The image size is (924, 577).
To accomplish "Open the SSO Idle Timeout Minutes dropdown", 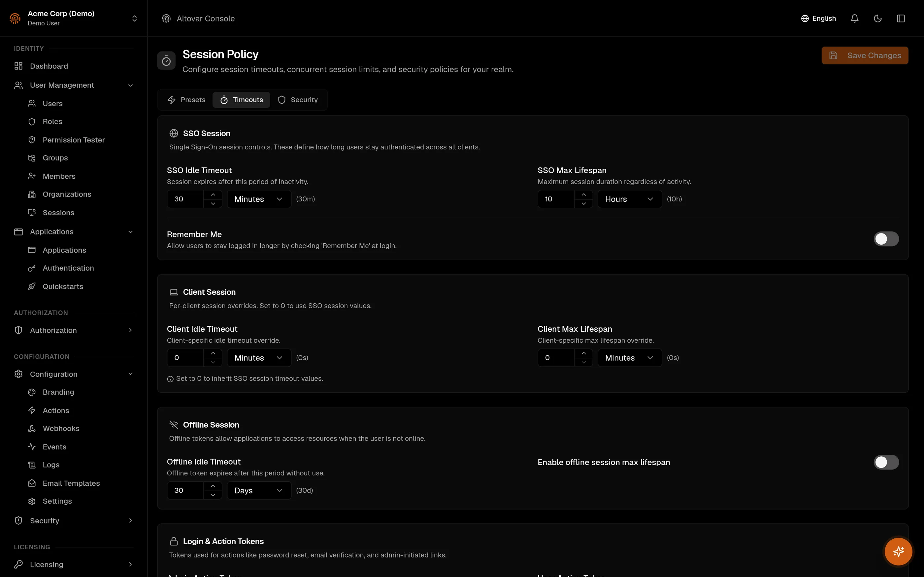I will [259, 199].
